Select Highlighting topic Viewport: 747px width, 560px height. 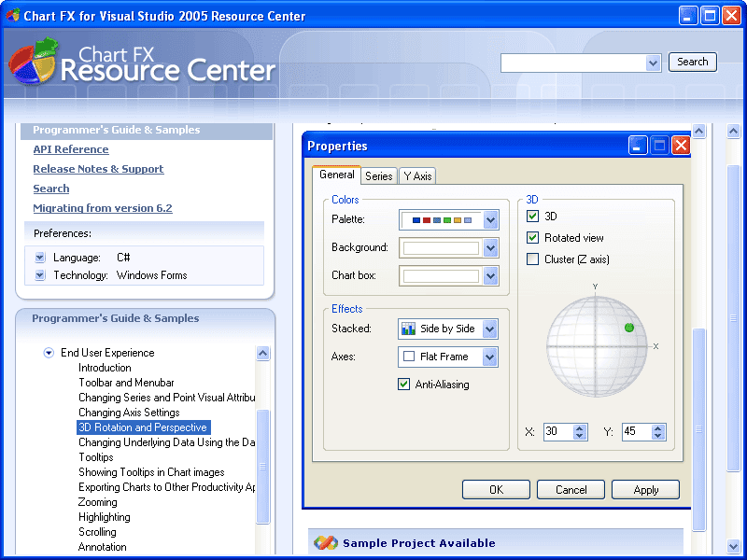(105, 517)
